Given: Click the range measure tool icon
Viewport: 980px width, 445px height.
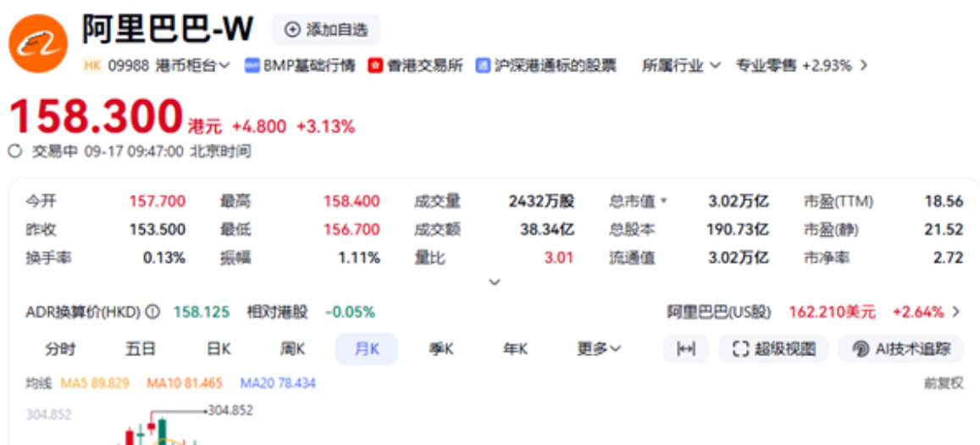Looking at the screenshot, I should click(685, 348).
